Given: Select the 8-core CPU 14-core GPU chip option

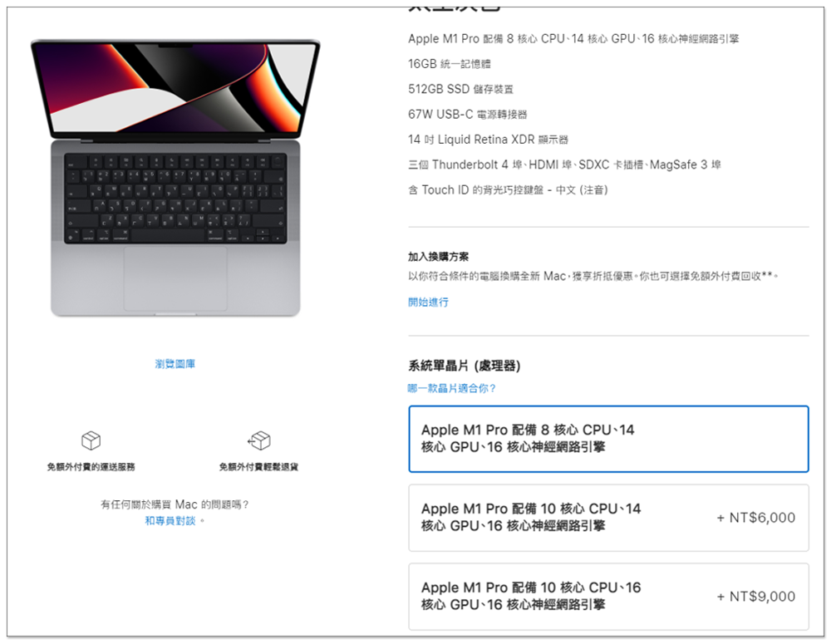Looking at the screenshot, I should pos(608,439).
